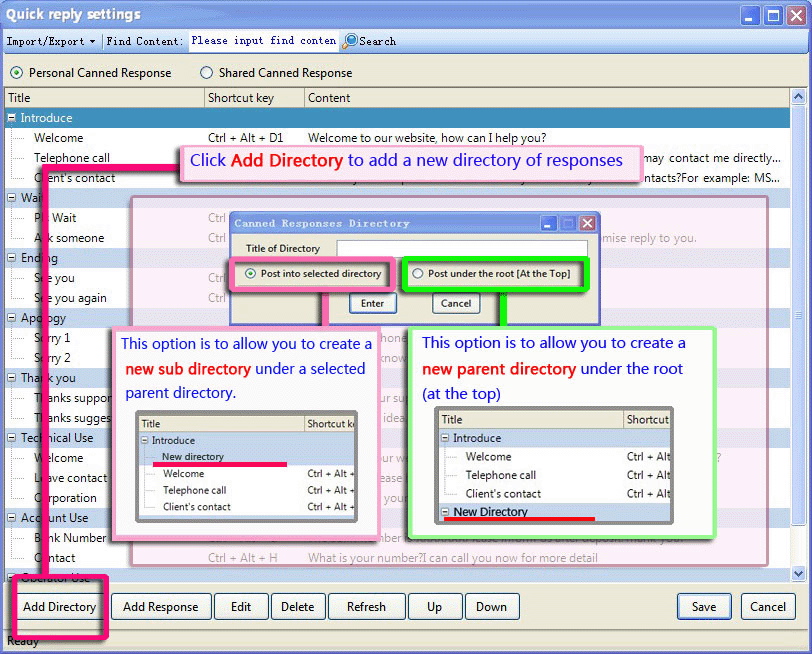This screenshot has height=654, width=812.
Task: Click the Title of Directory text field
Action: coord(462,248)
